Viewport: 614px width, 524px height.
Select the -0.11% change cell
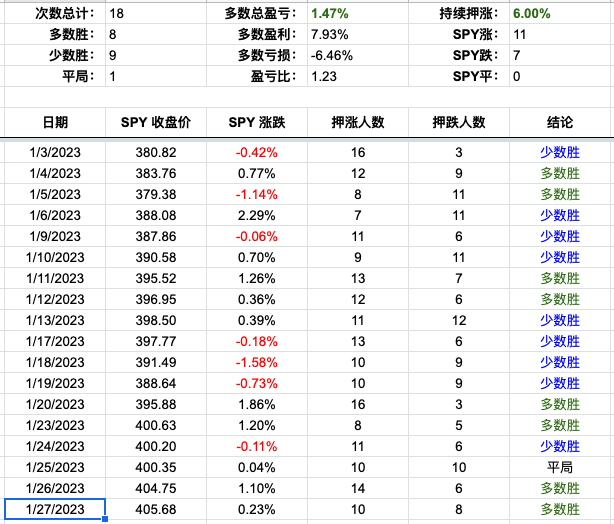coord(257,446)
